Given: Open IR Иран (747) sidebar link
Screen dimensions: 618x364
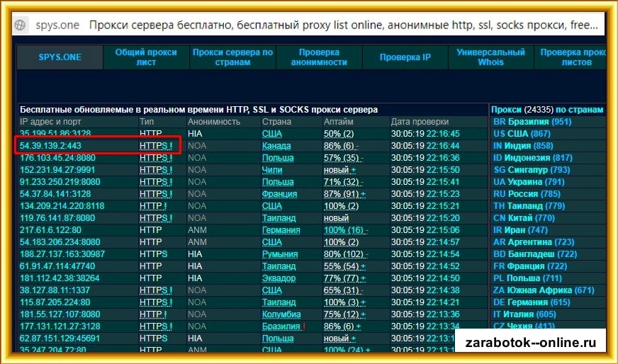Looking at the screenshot, I should [520, 230].
